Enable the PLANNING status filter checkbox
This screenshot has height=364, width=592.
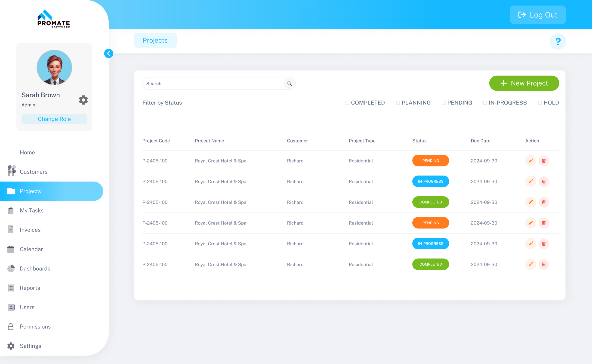tap(398, 103)
